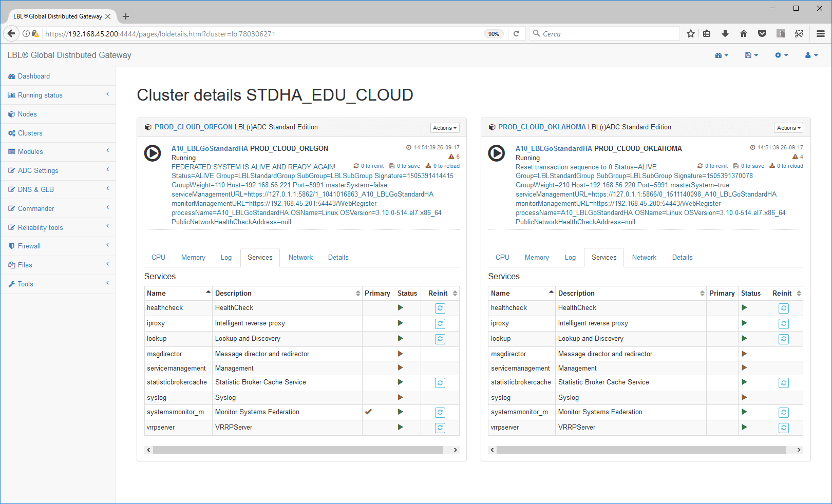Click the running play icon for PROD_CLOUD_OKLAHOMA
Image resolution: width=832 pixels, height=504 pixels.
[x=496, y=153]
